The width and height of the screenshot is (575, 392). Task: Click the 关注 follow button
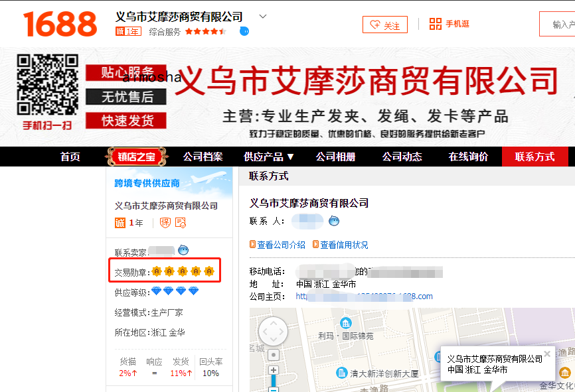(384, 25)
